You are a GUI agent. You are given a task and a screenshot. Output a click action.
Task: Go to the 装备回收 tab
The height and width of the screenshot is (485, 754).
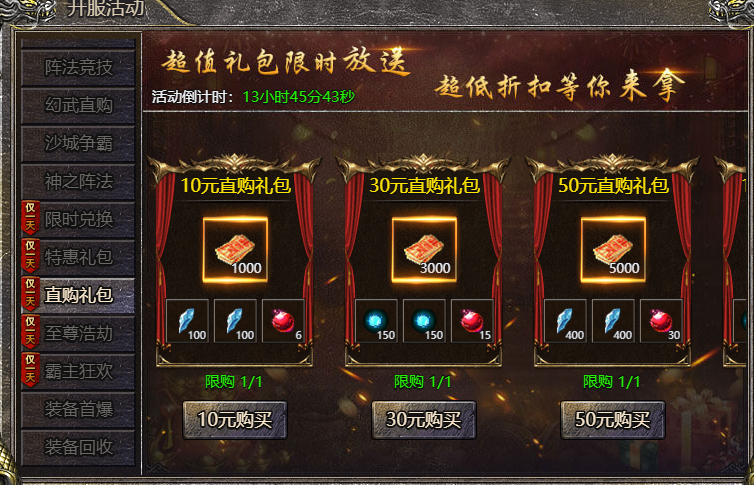coord(78,447)
